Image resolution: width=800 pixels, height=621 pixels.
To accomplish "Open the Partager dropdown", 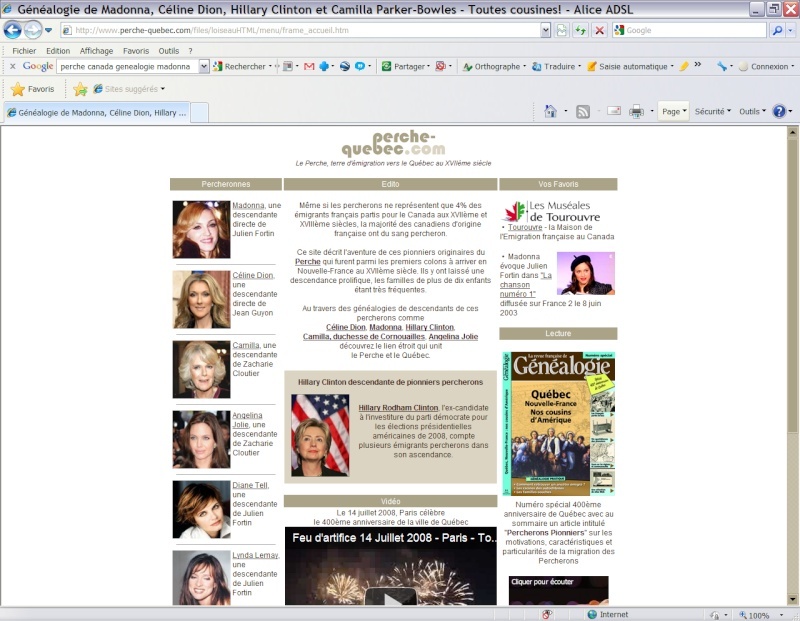I will coord(428,66).
